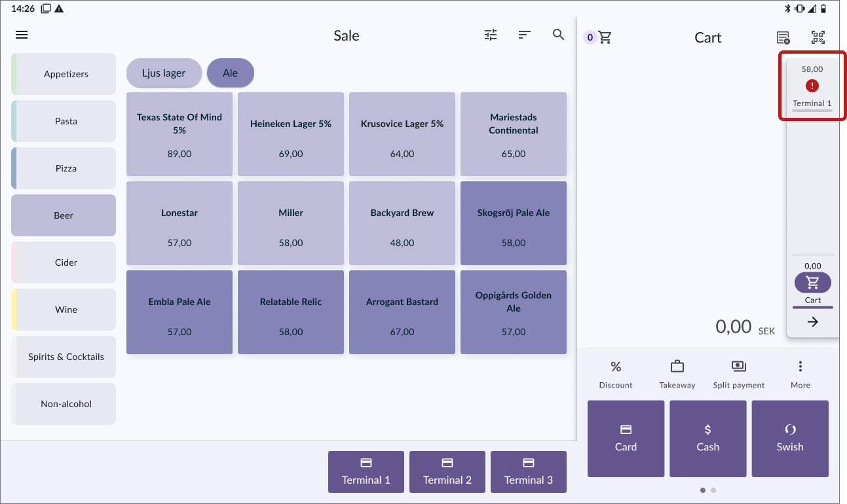
Task: Add Mariestads Continental to cart
Action: click(x=514, y=134)
